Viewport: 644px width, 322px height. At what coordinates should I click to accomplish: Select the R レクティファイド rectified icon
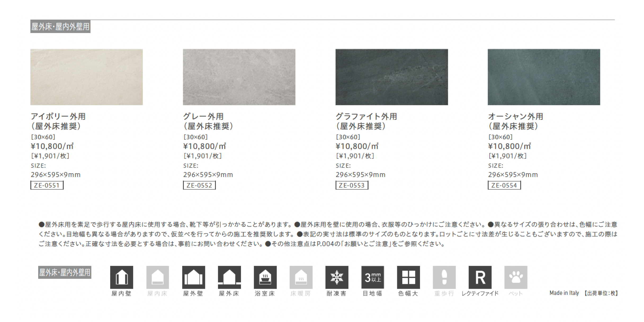pyautogui.click(x=480, y=277)
